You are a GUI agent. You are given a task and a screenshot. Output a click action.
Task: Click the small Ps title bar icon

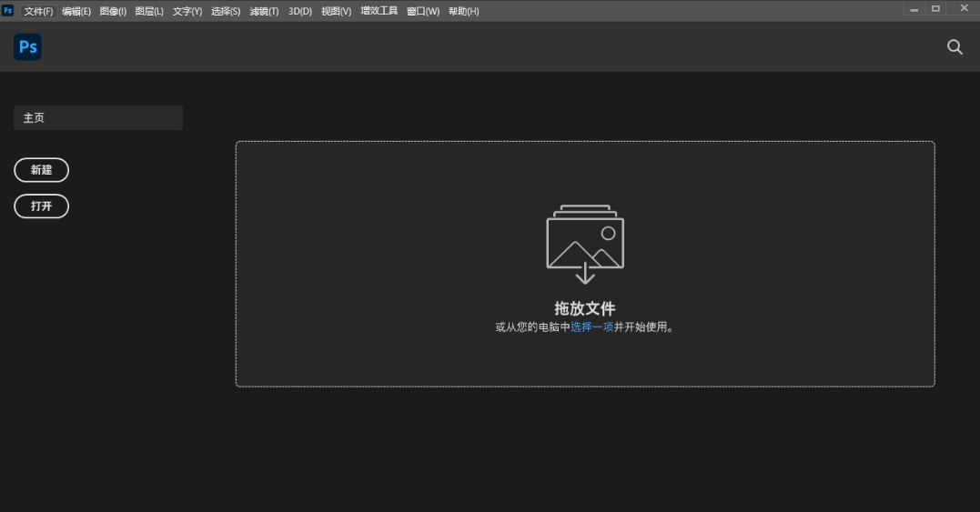click(7, 11)
